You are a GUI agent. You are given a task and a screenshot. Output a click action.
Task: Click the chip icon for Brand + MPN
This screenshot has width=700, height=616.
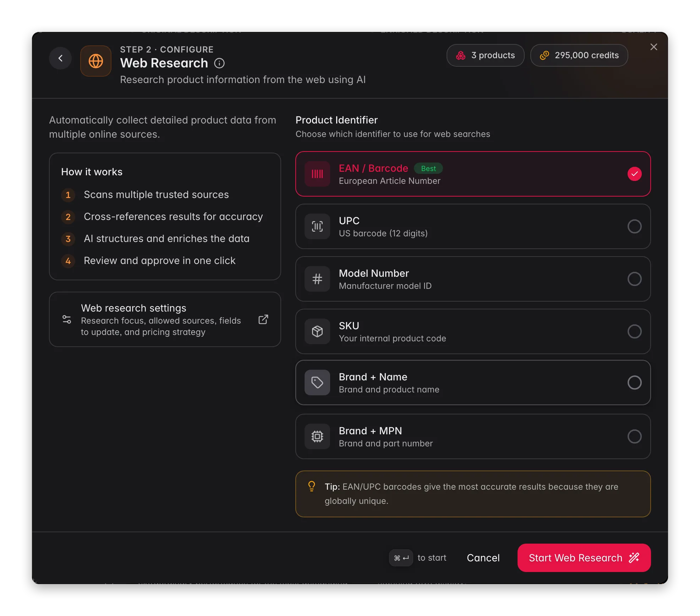tap(317, 436)
